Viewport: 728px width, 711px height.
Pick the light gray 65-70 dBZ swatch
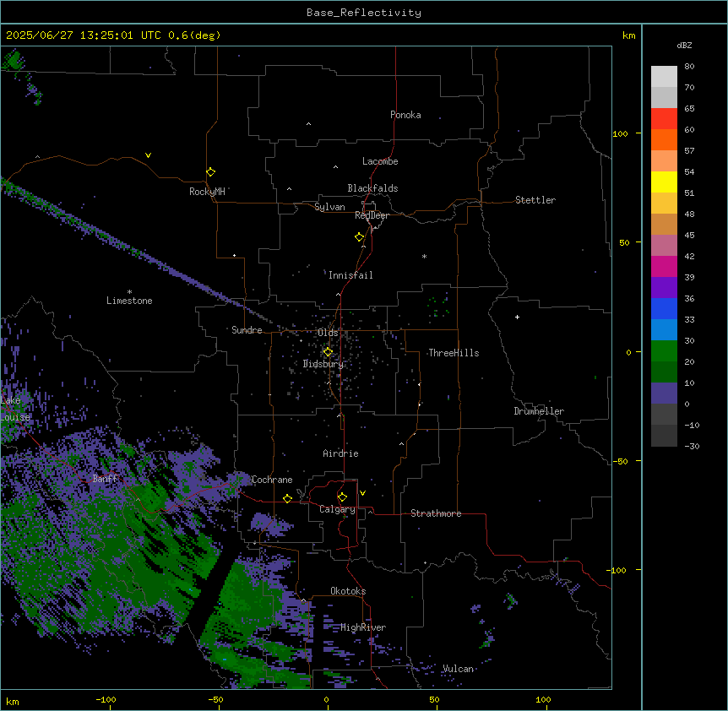(664, 97)
